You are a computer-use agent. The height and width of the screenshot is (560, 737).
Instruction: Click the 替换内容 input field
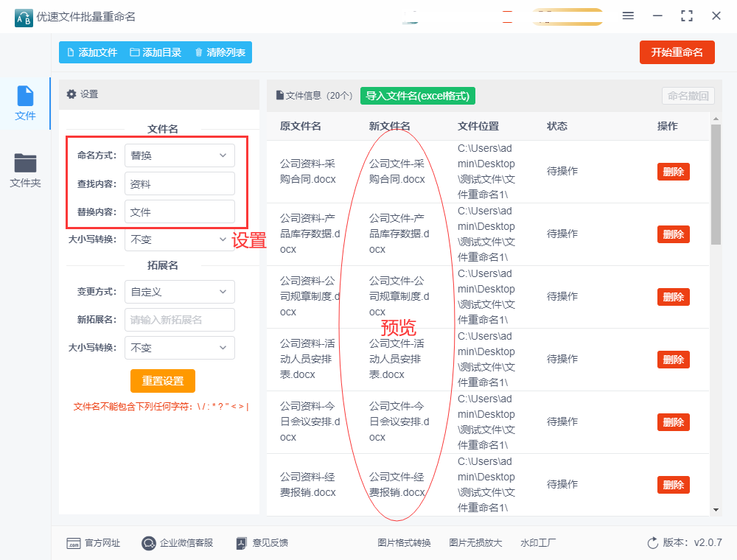pos(180,212)
